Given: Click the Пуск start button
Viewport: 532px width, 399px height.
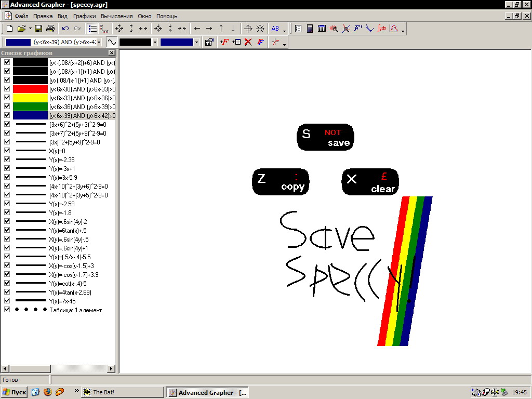Looking at the screenshot, I should point(14,392).
